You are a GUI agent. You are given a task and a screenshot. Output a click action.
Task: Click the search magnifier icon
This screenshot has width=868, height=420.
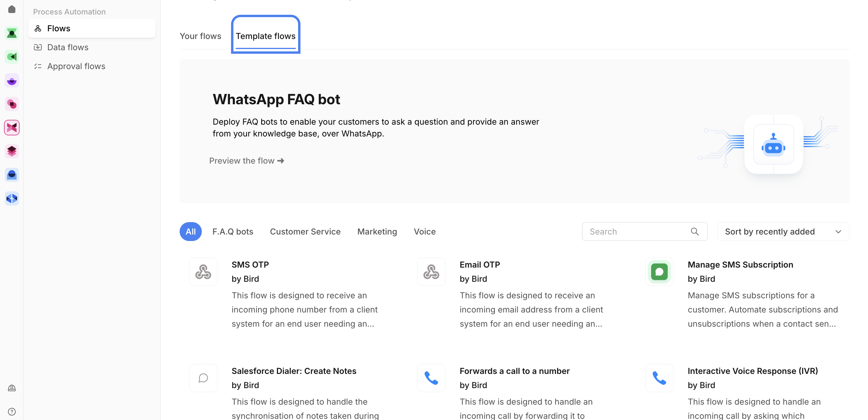695,231
